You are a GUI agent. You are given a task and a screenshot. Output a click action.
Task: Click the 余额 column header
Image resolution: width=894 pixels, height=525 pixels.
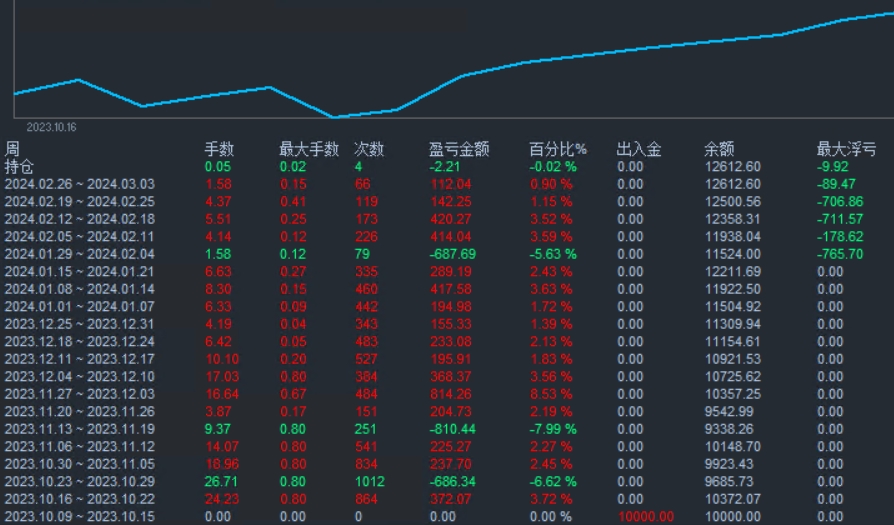tap(719, 149)
